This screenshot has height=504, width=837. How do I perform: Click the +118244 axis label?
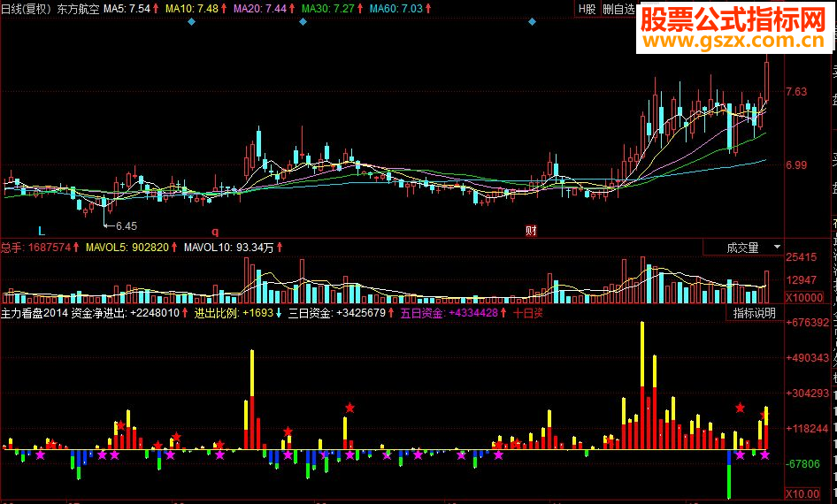point(808,429)
